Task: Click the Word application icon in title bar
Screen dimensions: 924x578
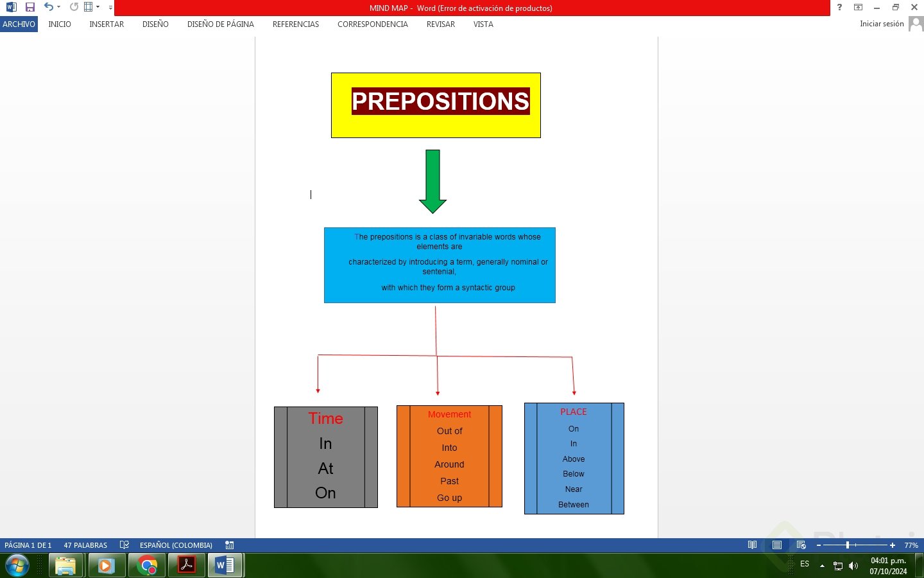Action: 11,7
